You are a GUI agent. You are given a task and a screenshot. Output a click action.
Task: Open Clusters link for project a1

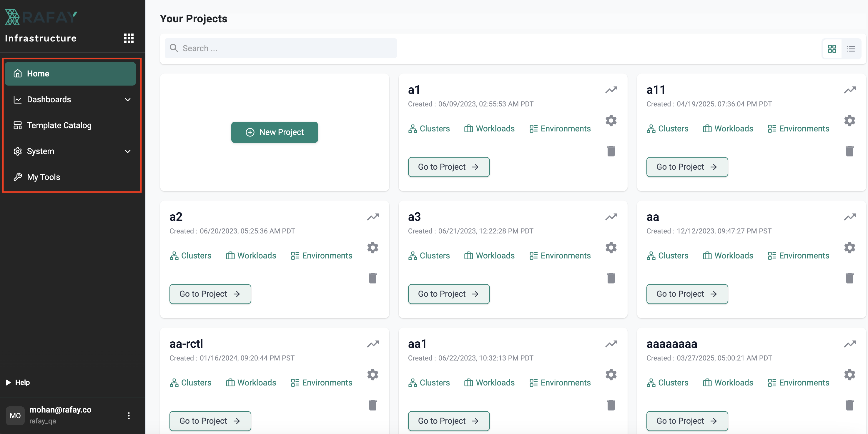(429, 128)
